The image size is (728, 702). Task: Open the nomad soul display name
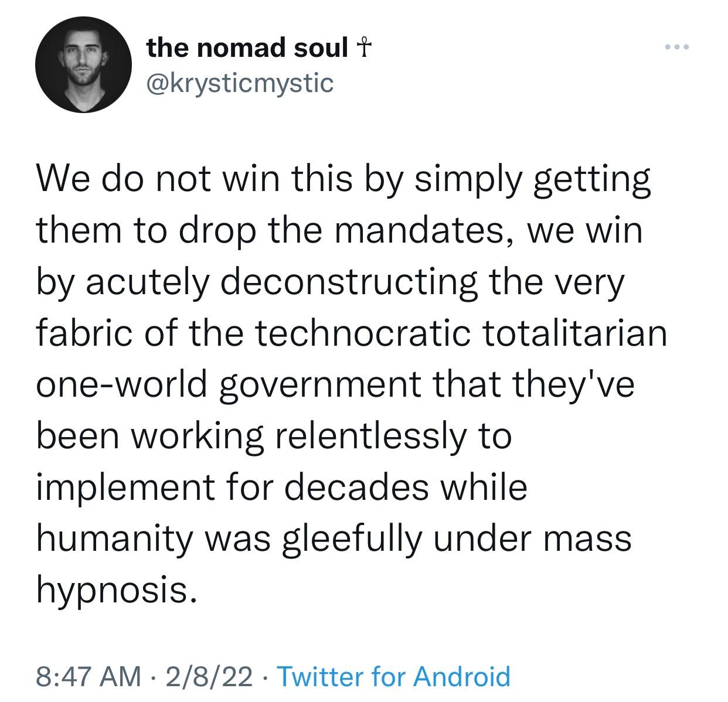click(x=247, y=47)
